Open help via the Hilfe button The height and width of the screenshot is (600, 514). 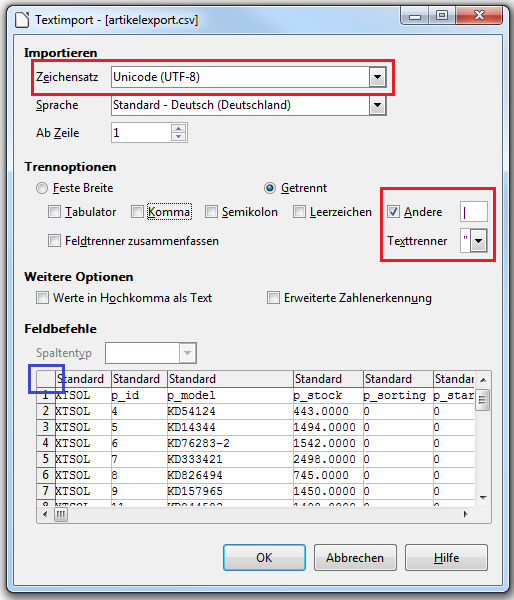pyautogui.click(x=446, y=558)
